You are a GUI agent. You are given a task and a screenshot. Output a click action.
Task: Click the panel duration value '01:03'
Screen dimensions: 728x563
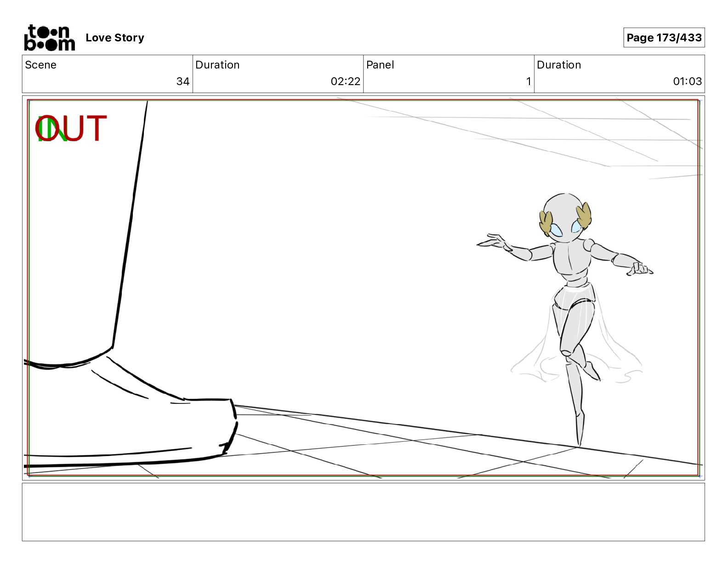tap(688, 81)
